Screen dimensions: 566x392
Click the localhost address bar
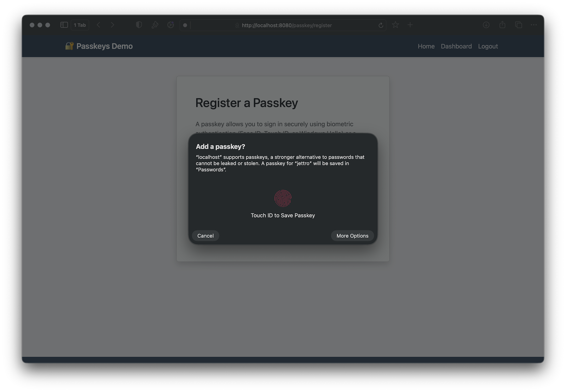287,25
